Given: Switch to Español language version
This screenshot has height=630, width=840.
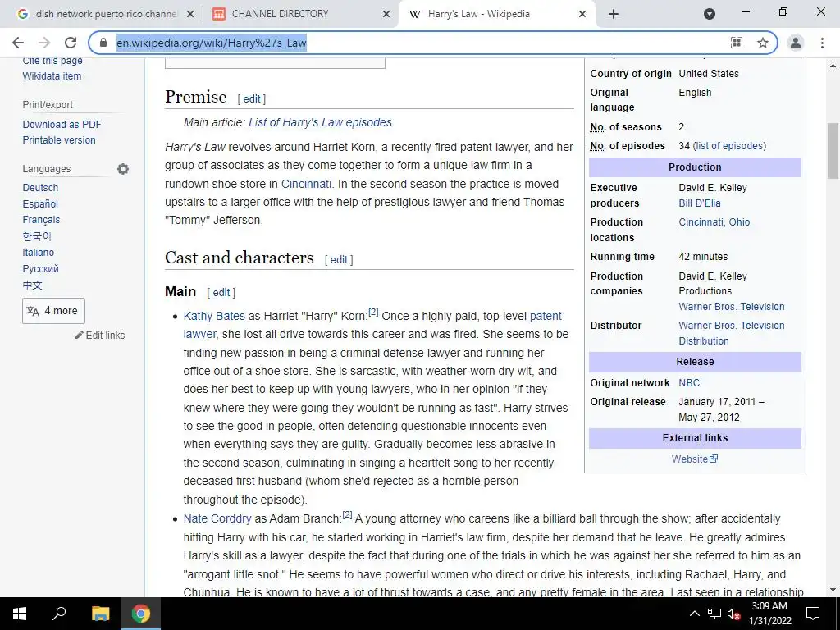Looking at the screenshot, I should point(40,204).
